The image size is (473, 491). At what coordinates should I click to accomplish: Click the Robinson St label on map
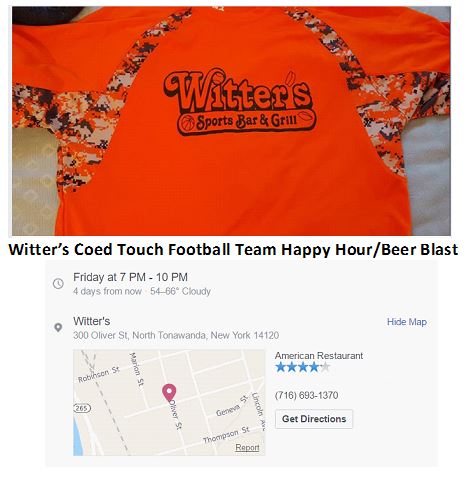coord(99,375)
